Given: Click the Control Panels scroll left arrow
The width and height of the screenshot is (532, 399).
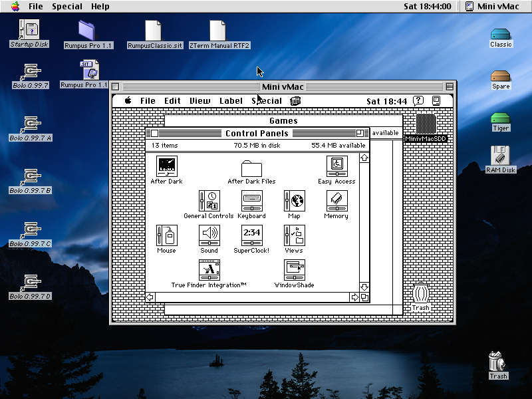Looking at the screenshot, I should pyautogui.click(x=150, y=297).
